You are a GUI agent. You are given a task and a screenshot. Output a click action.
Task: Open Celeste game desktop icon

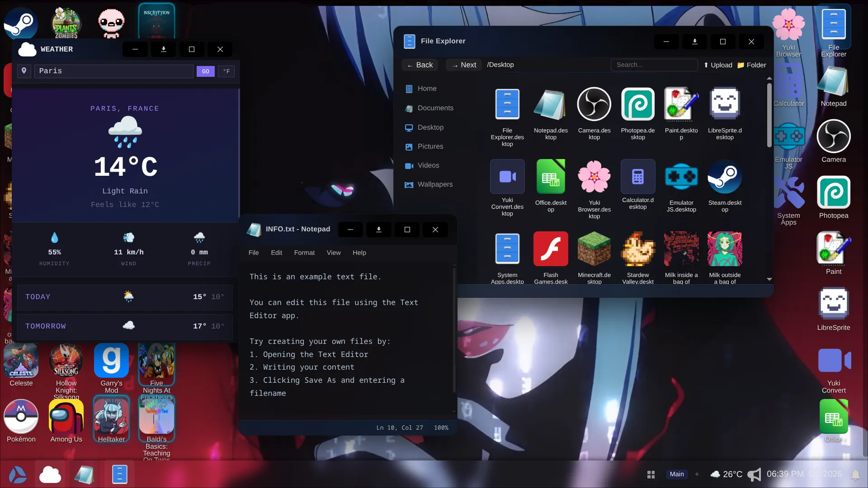click(x=21, y=365)
